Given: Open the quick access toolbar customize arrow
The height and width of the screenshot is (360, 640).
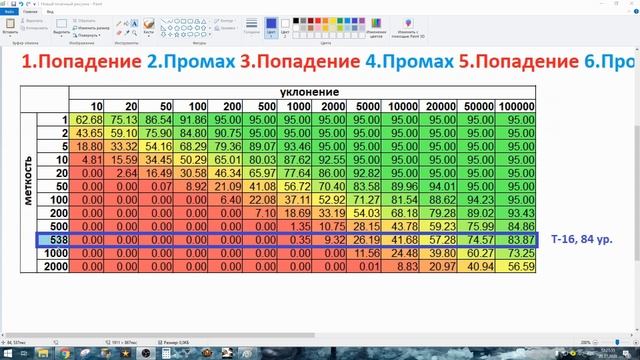Looking at the screenshot, I should point(34,4).
